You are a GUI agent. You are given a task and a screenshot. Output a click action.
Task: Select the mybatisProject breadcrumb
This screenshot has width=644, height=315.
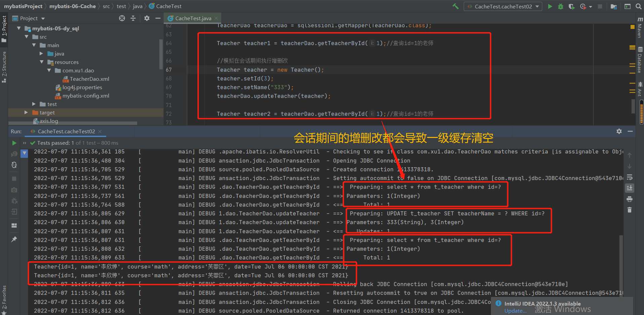coord(23,6)
